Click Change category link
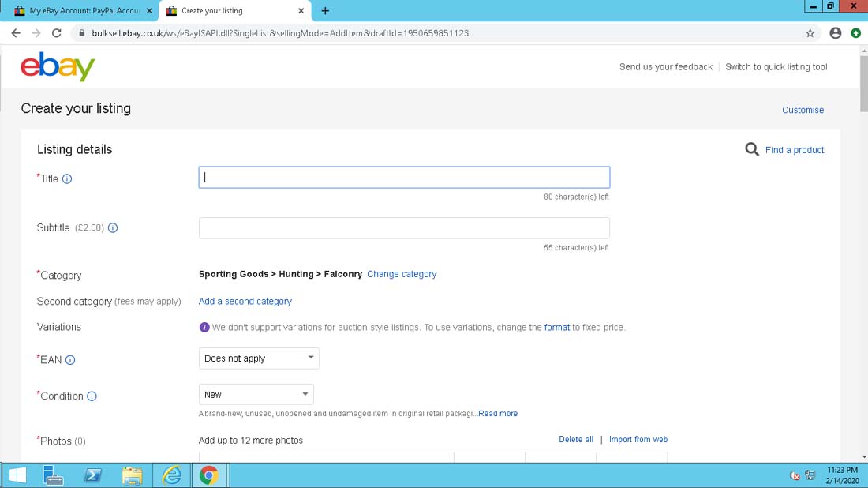868x488 pixels. tap(402, 274)
